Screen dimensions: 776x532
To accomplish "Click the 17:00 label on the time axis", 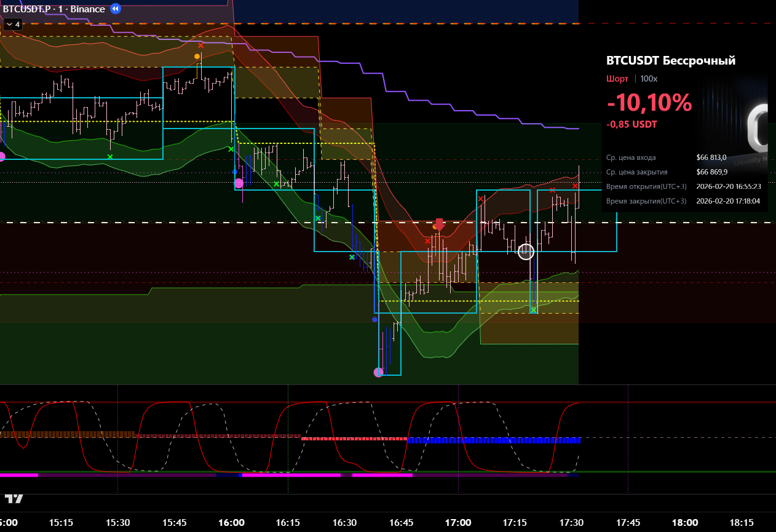I will 458,522.
